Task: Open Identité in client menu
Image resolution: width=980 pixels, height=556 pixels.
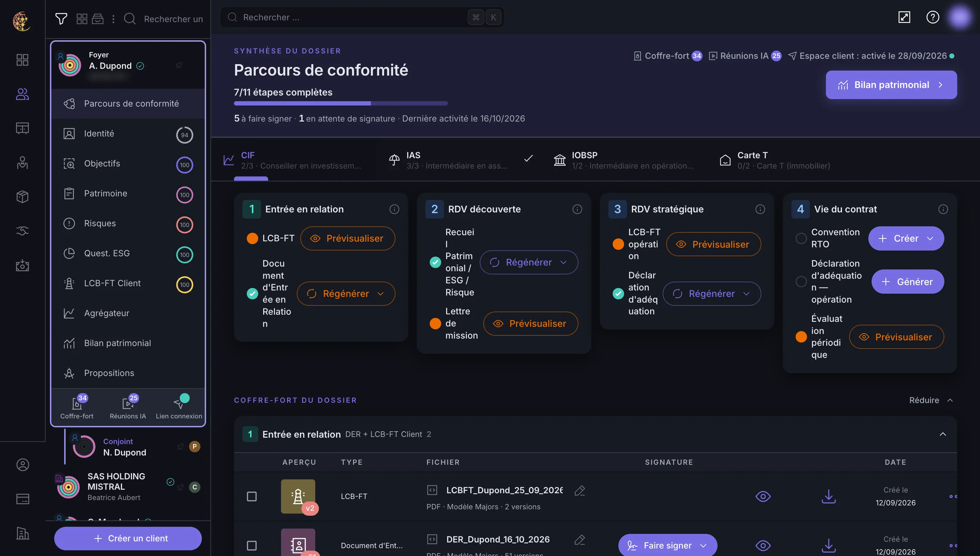Action: 128,134
